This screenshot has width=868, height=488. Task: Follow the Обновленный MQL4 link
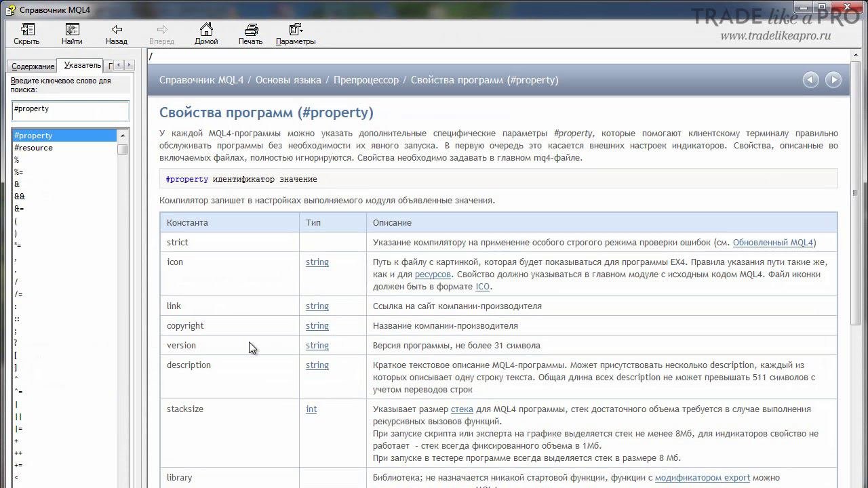pyautogui.click(x=773, y=243)
